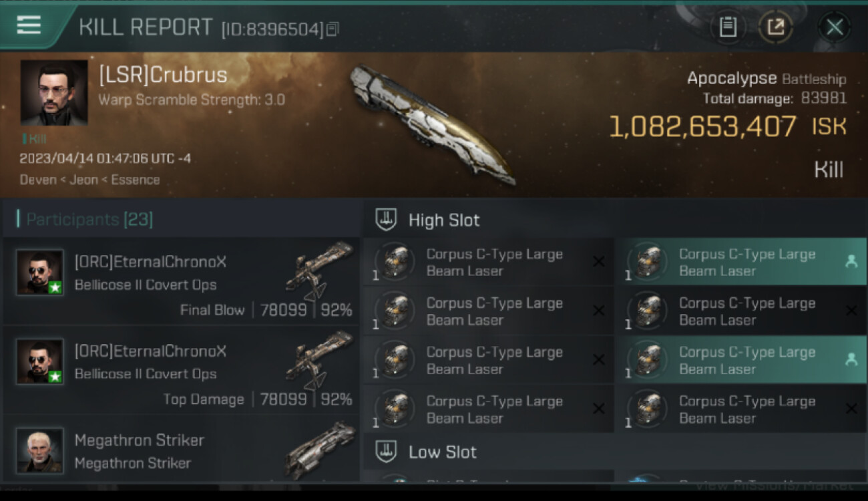Select High Slot section icon
868x501 pixels.
click(386, 219)
